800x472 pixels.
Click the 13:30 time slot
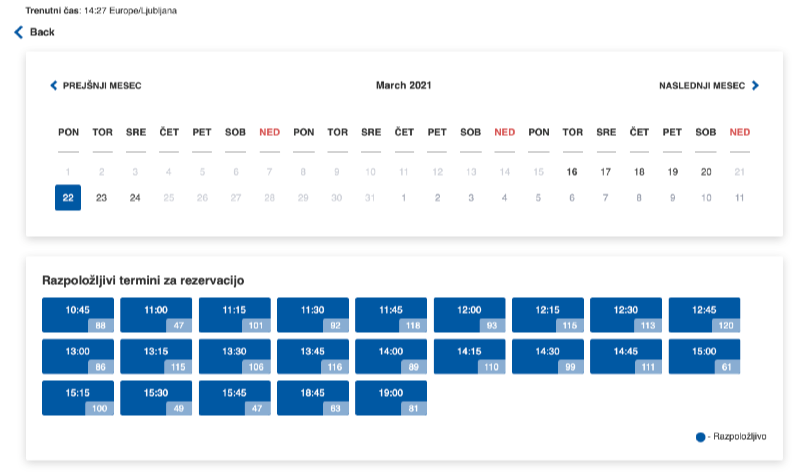pyautogui.click(x=235, y=356)
